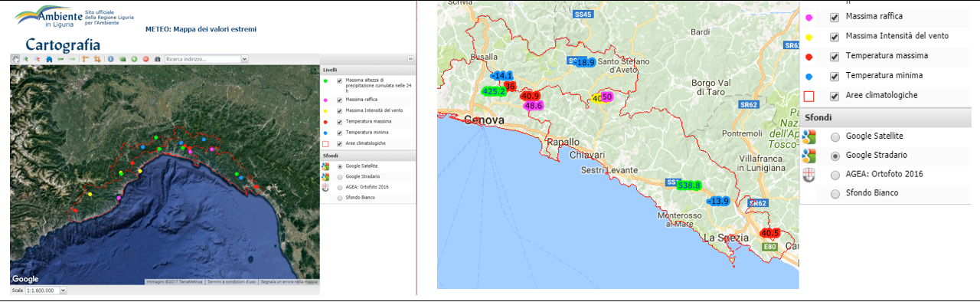Screen dimensions: 980x302
Task: Click the blue home full-extent icon
Action: pos(49,59)
